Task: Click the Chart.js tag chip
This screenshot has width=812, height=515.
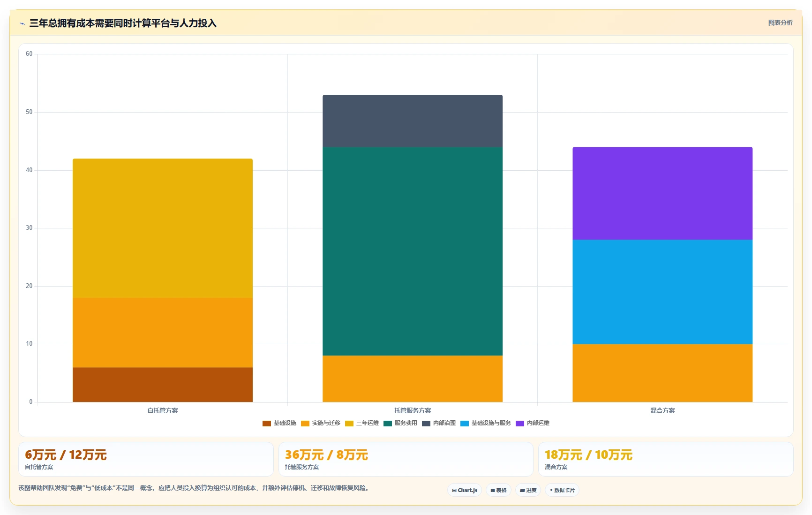Action: point(465,490)
